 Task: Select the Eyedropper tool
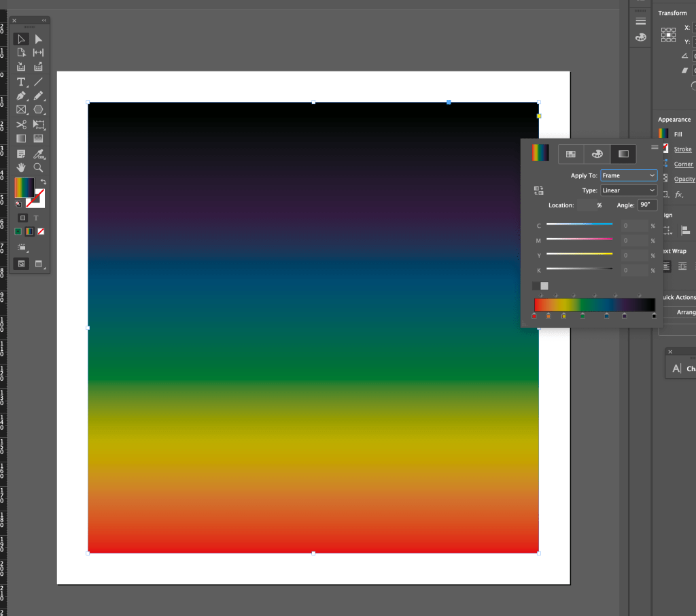(x=39, y=154)
